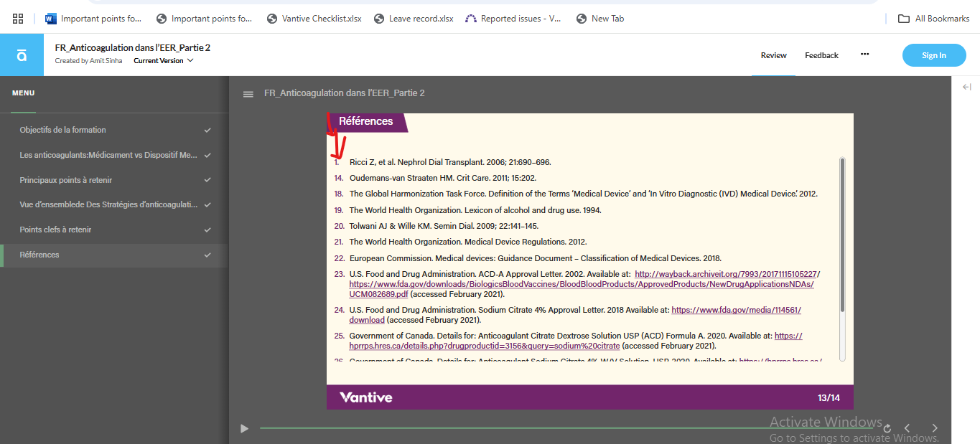Click the replay icon in player controls
This screenshot has width=980, height=444.
coord(887,428)
